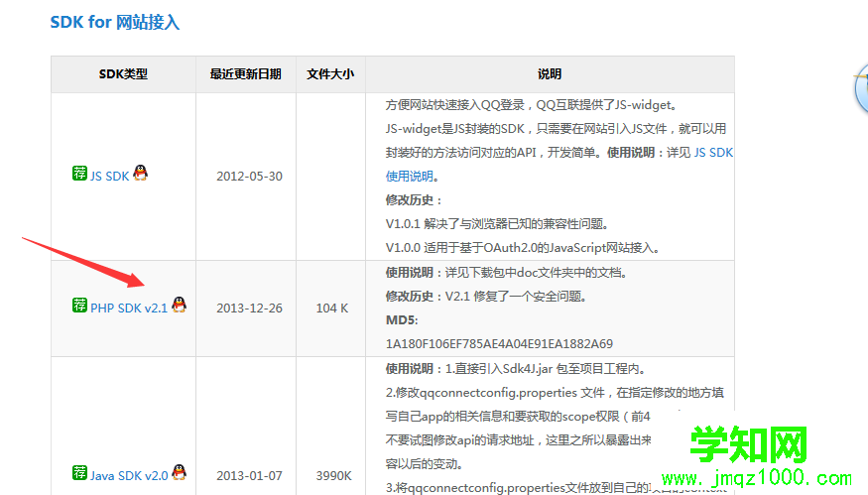Viewport: 868px width, 495px height.
Task: Click the MD5: label in PHP row
Action: pos(402,320)
